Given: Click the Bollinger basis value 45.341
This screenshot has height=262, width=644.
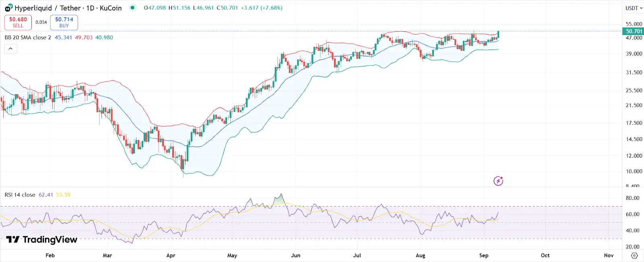Looking at the screenshot, I should [x=63, y=37].
